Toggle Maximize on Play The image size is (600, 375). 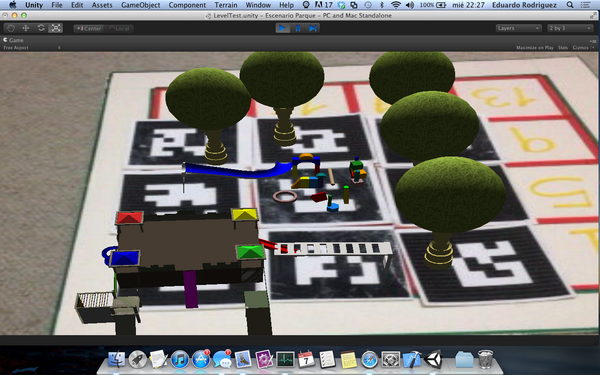click(x=535, y=48)
